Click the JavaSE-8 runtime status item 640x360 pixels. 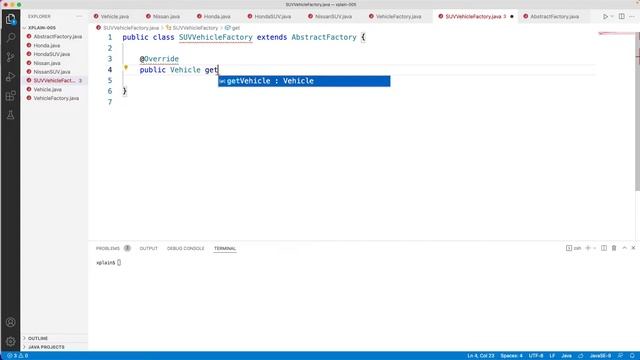600,356
